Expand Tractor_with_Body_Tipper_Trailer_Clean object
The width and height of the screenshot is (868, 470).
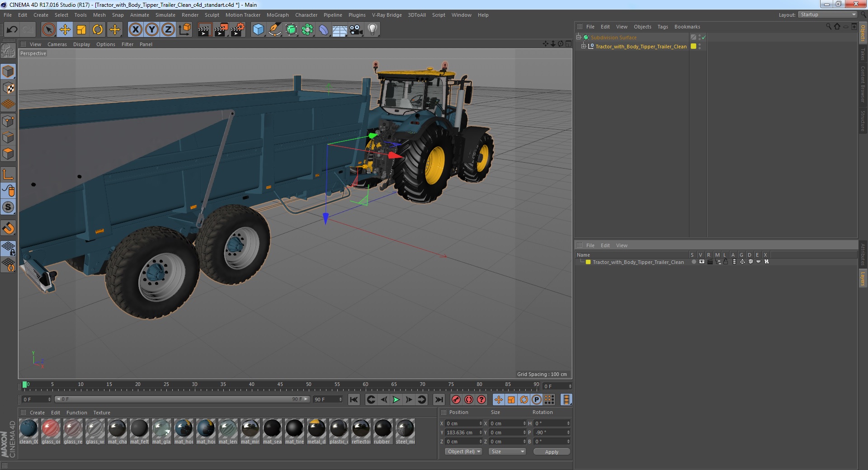click(584, 46)
